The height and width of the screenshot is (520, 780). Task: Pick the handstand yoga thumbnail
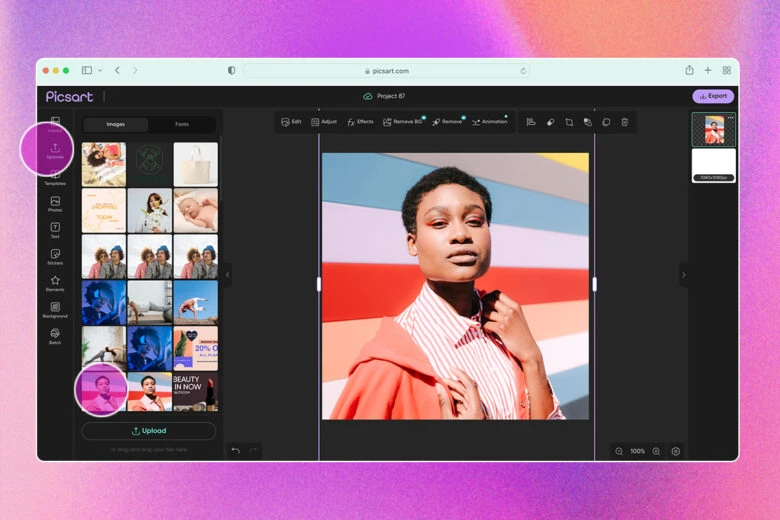pos(195,303)
